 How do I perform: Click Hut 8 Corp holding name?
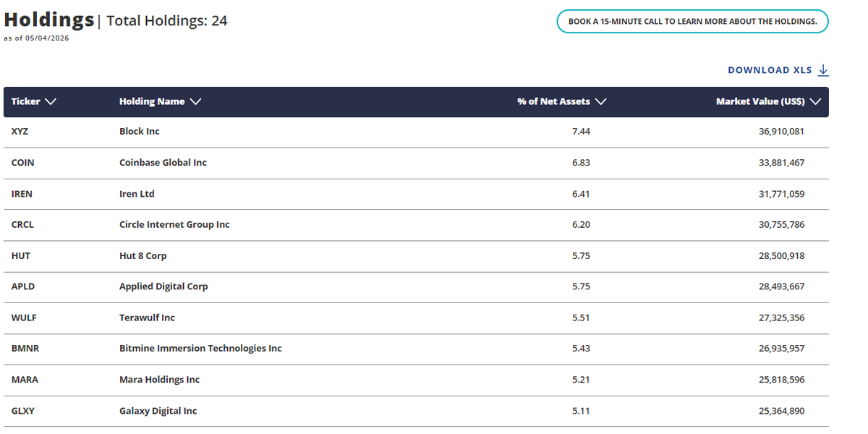coord(142,256)
